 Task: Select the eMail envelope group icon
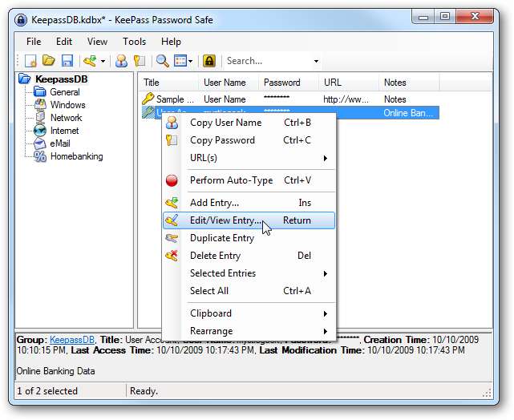click(x=40, y=143)
